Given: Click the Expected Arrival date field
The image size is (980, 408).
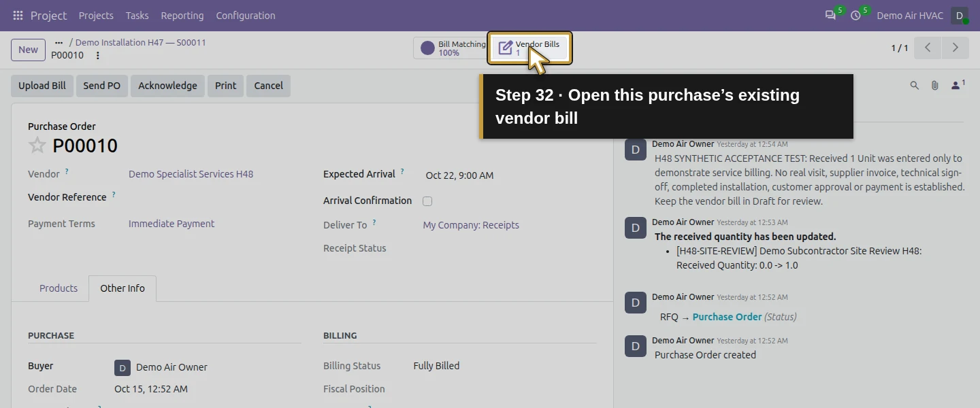Looking at the screenshot, I should click(x=459, y=175).
